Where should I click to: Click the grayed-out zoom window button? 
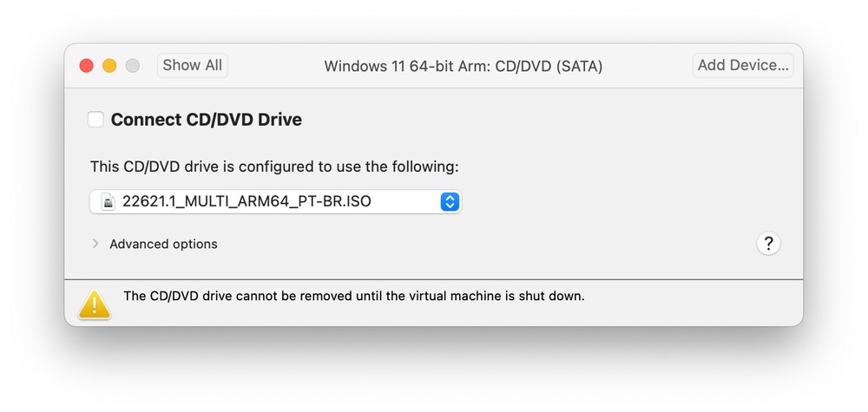point(132,66)
